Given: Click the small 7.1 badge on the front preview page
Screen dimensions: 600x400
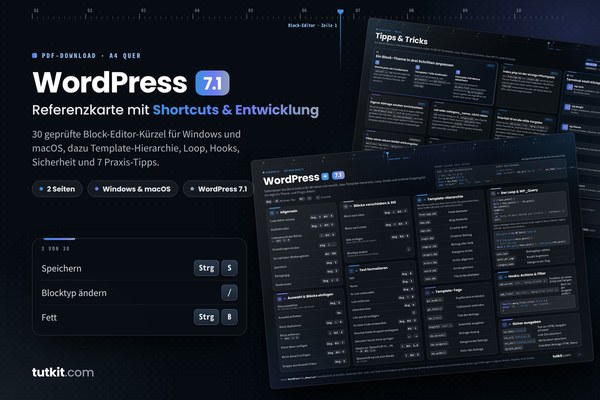Looking at the screenshot, I should (x=338, y=175).
